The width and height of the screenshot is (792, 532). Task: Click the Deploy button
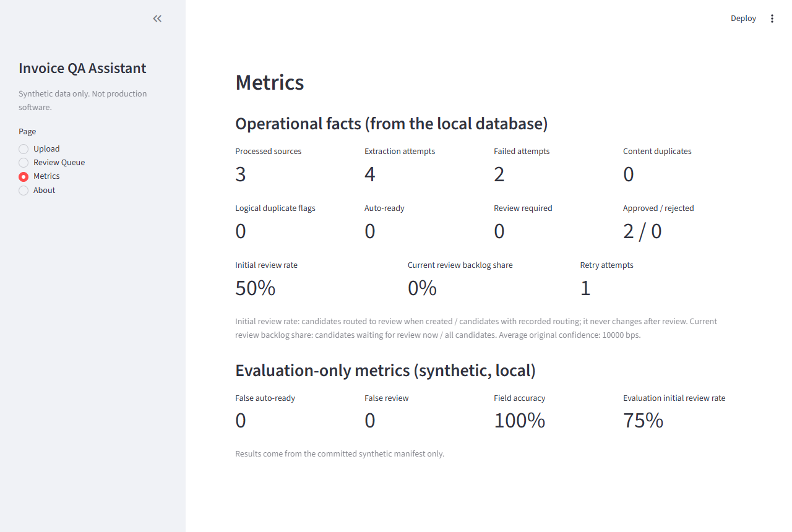click(x=743, y=19)
